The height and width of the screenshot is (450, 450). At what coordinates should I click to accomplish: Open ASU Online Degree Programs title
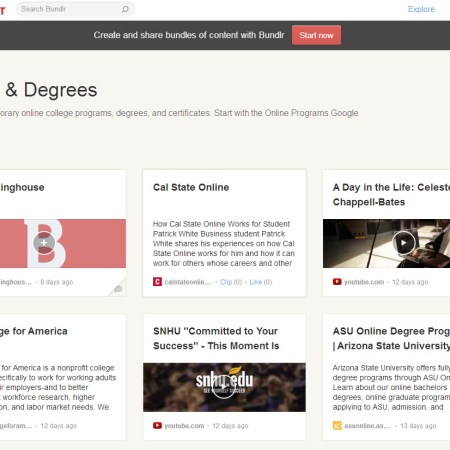(391, 338)
